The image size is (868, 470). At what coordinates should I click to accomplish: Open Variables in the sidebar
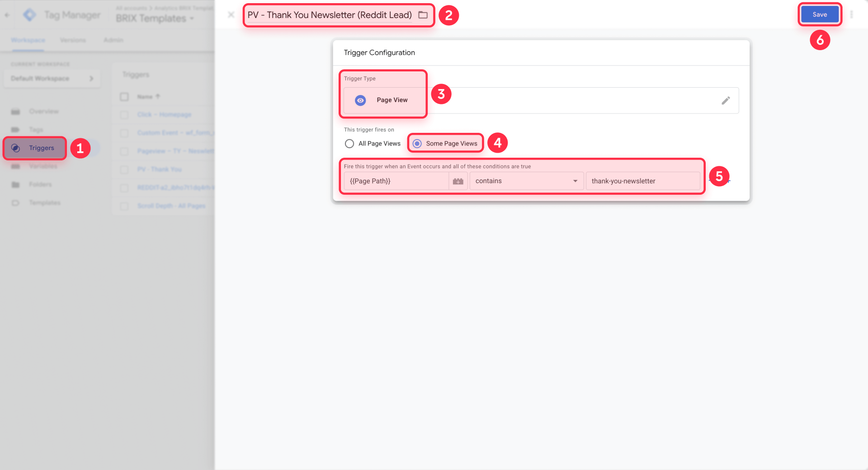43,166
